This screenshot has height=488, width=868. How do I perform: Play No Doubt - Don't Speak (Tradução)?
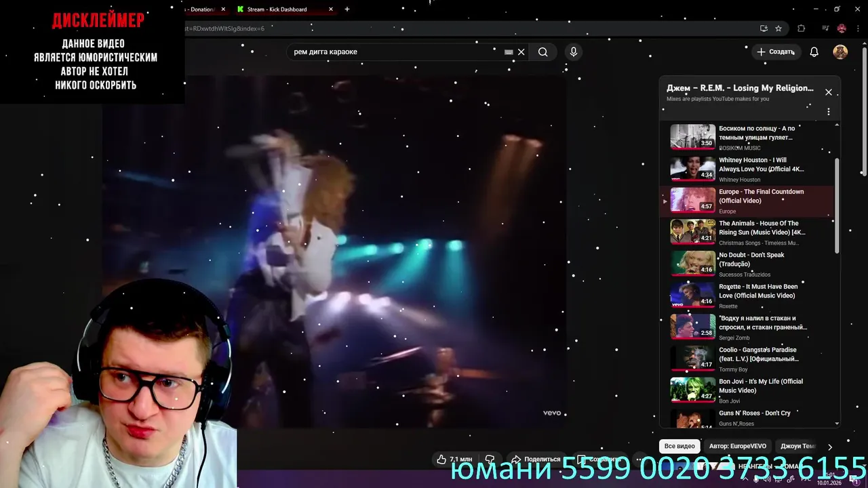click(x=747, y=264)
